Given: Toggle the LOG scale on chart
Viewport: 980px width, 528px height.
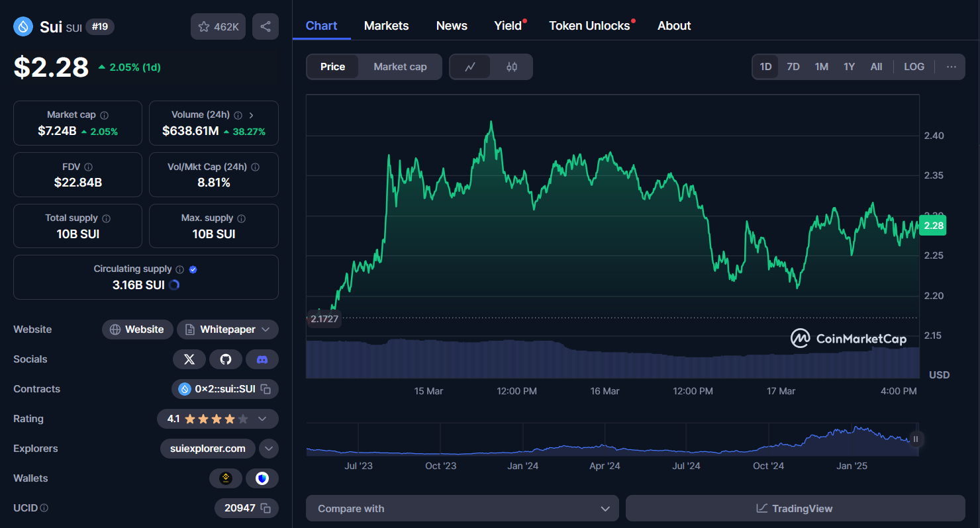Looking at the screenshot, I should pyautogui.click(x=914, y=67).
